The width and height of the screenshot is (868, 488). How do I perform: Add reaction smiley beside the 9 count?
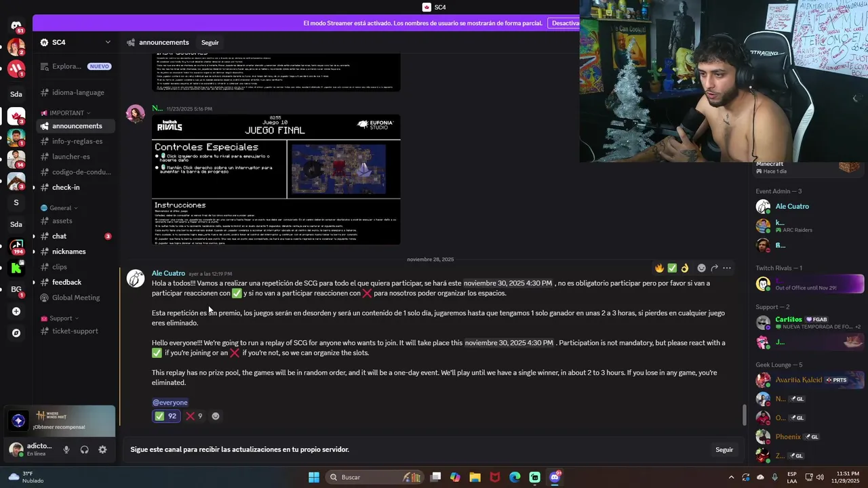pos(216,416)
